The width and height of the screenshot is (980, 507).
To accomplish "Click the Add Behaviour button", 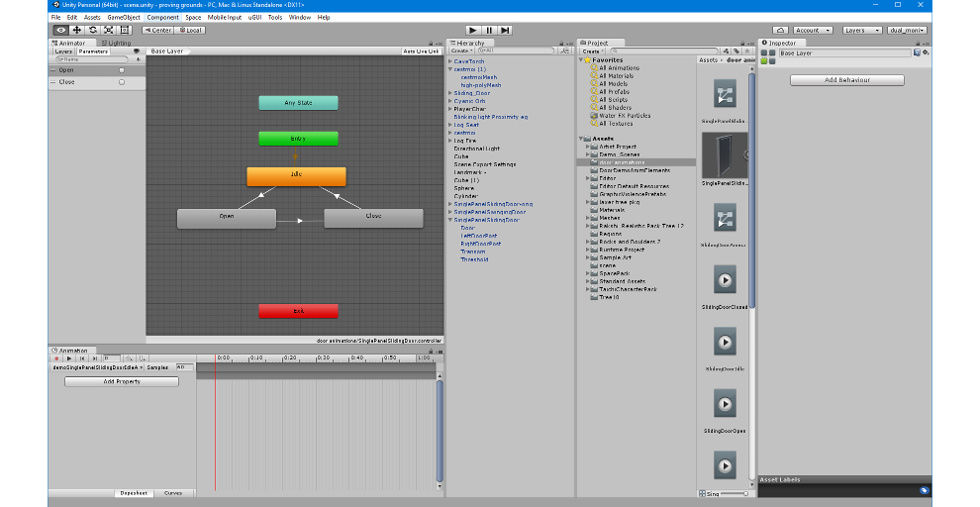I will coord(847,80).
